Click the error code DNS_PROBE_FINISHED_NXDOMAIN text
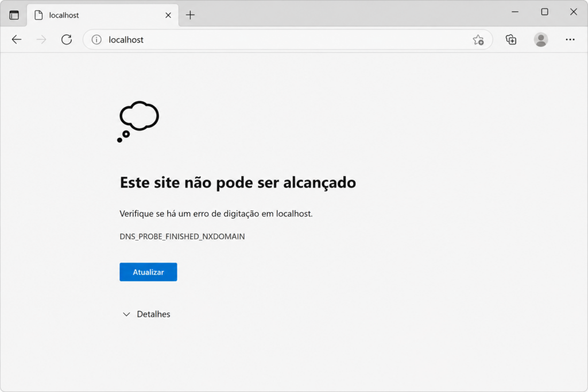588x392 pixels. click(x=182, y=236)
